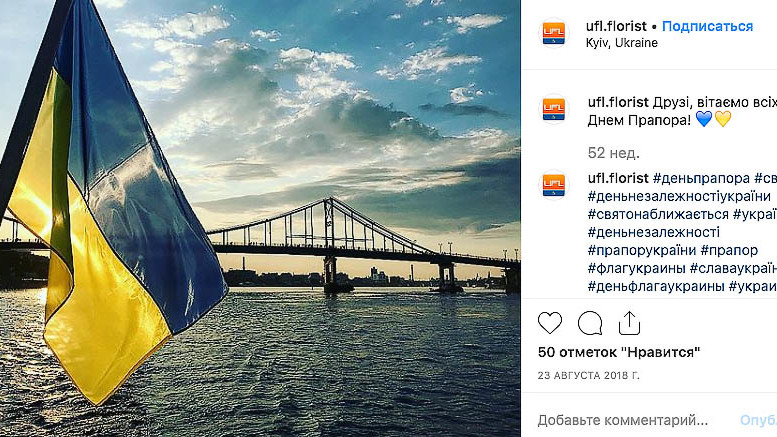Open the 23 августа 2018 date link

[588, 375]
